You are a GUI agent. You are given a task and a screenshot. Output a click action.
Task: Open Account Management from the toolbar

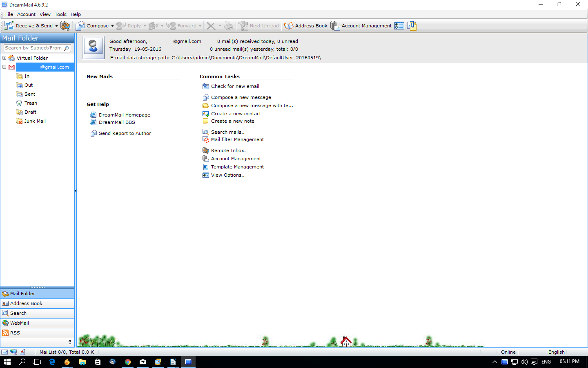click(x=361, y=26)
